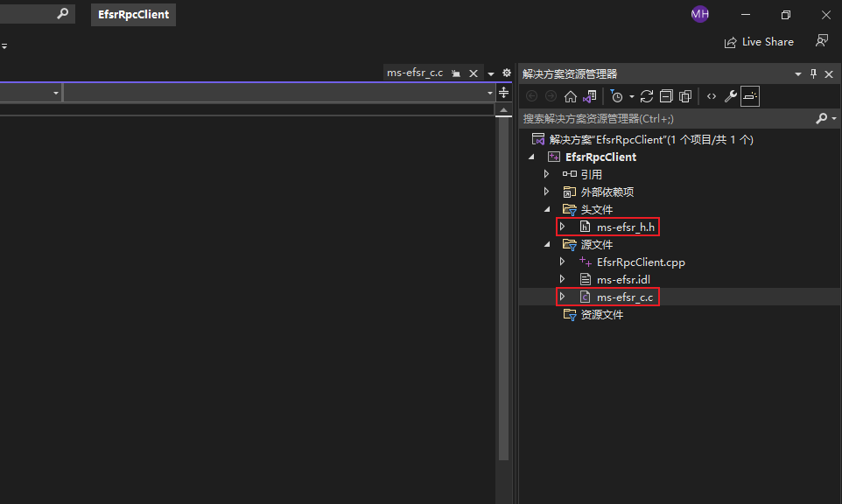This screenshot has width=842, height=504.
Task: Click the search magnifier icon in the title bar
Action: [x=63, y=13]
